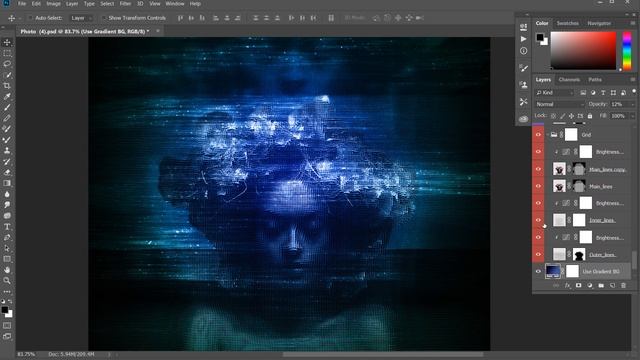Image resolution: width=640 pixels, height=360 pixels.
Task: Enable the Auto-Select checkbox
Action: point(30,18)
